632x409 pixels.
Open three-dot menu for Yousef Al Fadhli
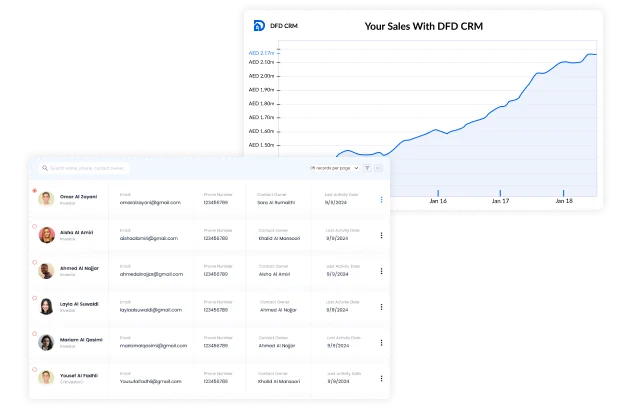click(381, 378)
